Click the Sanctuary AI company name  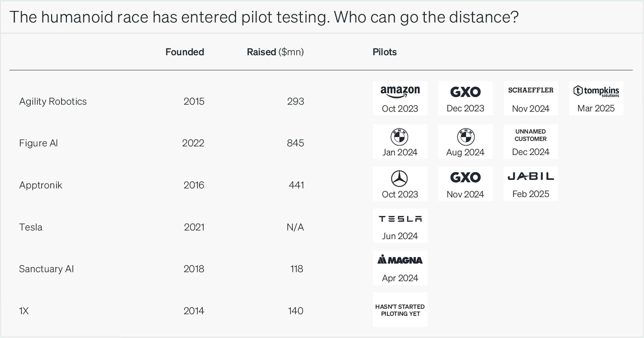point(46,269)
